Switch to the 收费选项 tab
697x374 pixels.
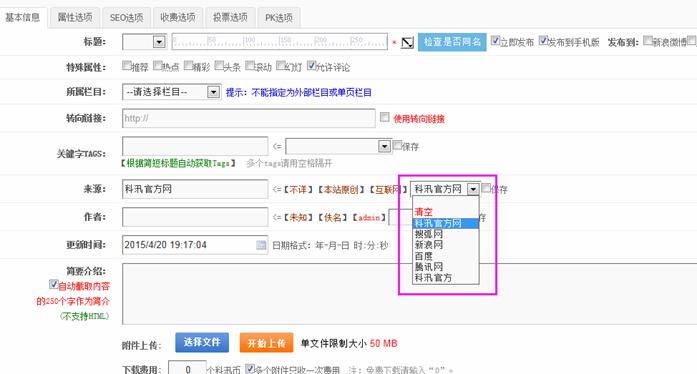click(x=178, y=17)
